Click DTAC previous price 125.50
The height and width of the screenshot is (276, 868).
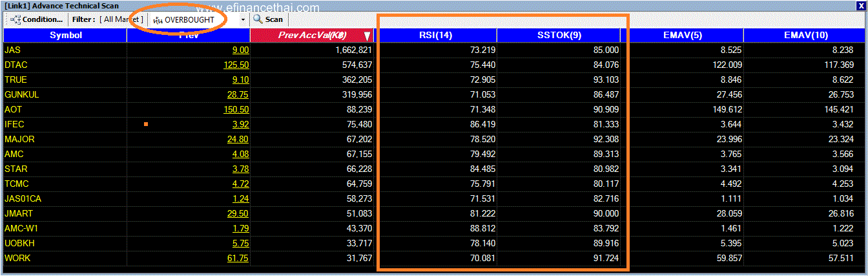(236, 65)
